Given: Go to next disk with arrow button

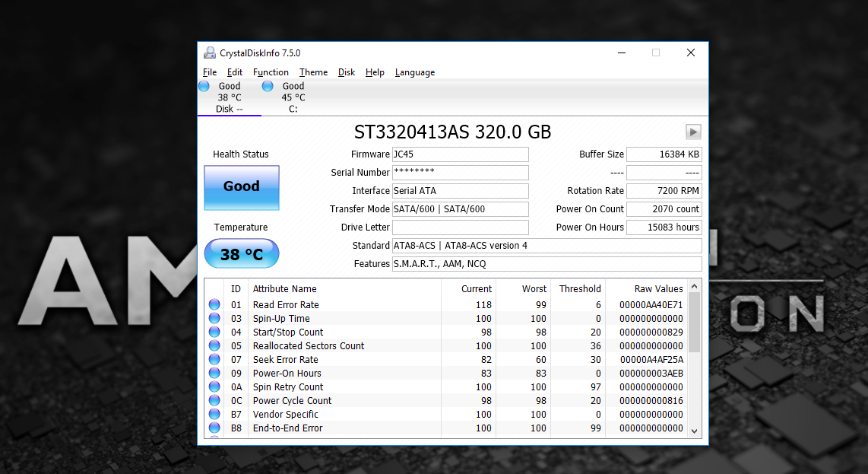Looking at the screenshot, I should (693, 132).
